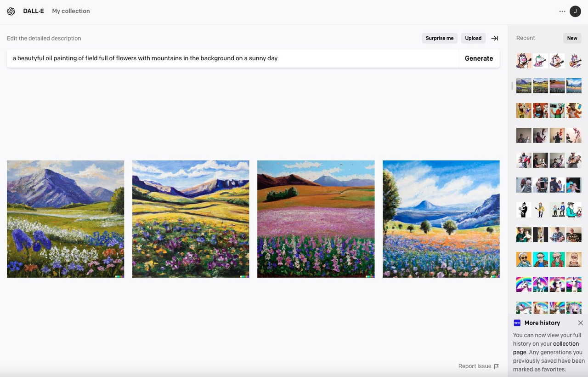588x377 pixels.
Task: Open the account avatar labeled J
Action: pyautogui.click(x=575, y=11)
